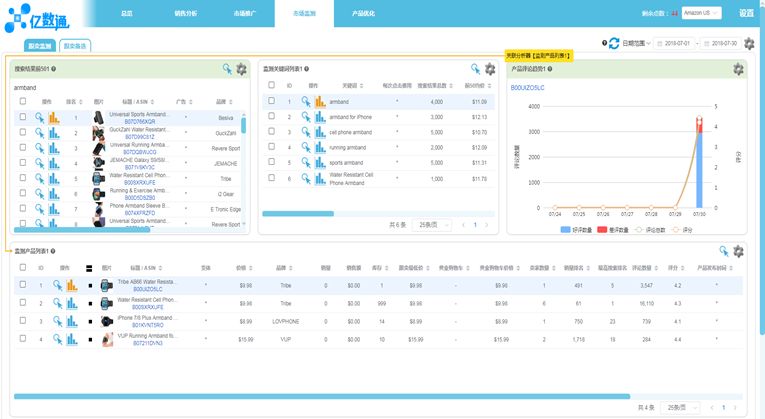Open the 设置 settings link
765x419 pixels.
click(746, 13)
